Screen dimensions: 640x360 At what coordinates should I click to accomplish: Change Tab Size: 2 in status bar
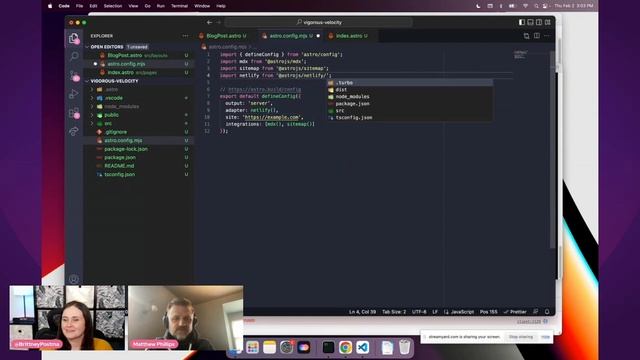(x=394, y=311)
